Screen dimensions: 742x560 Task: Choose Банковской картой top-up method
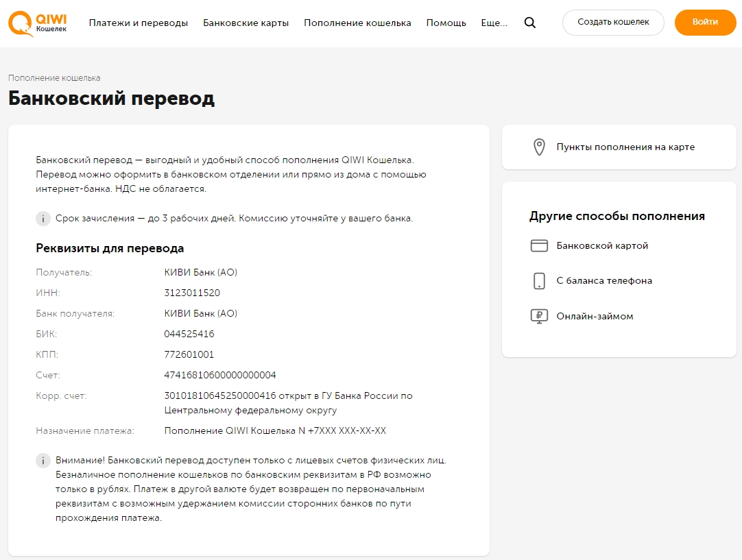(602, 245)
